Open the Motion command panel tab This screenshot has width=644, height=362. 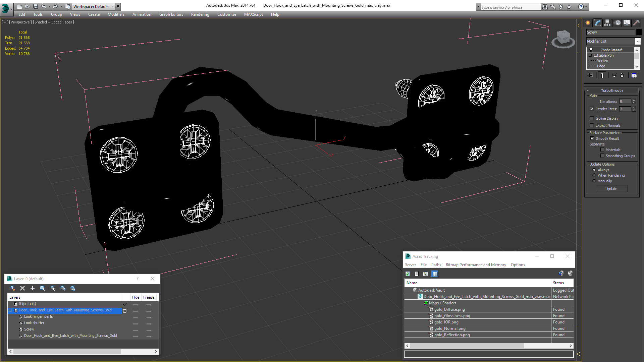coord(618,23)
